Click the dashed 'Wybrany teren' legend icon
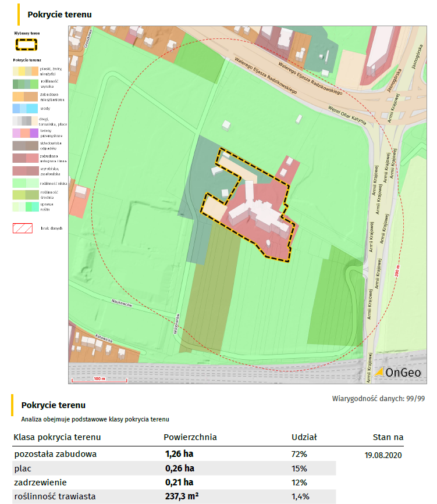 coord(26,44)
